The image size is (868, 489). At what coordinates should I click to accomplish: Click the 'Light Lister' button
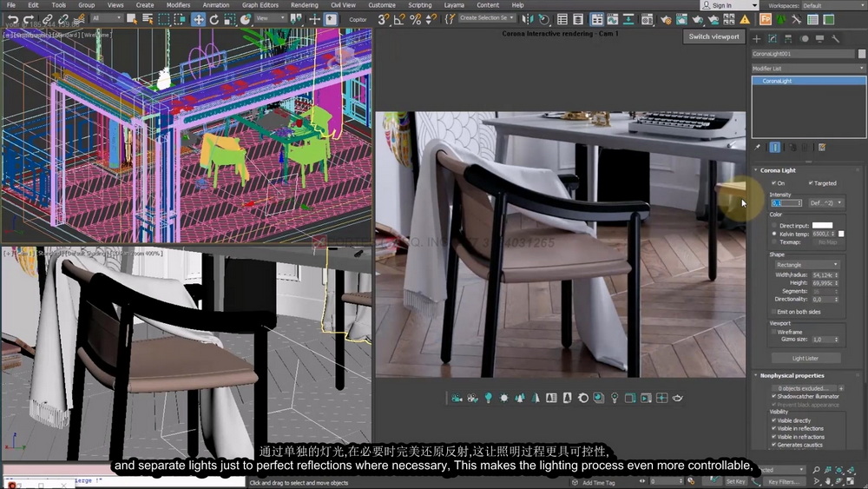tap(805, 359)
